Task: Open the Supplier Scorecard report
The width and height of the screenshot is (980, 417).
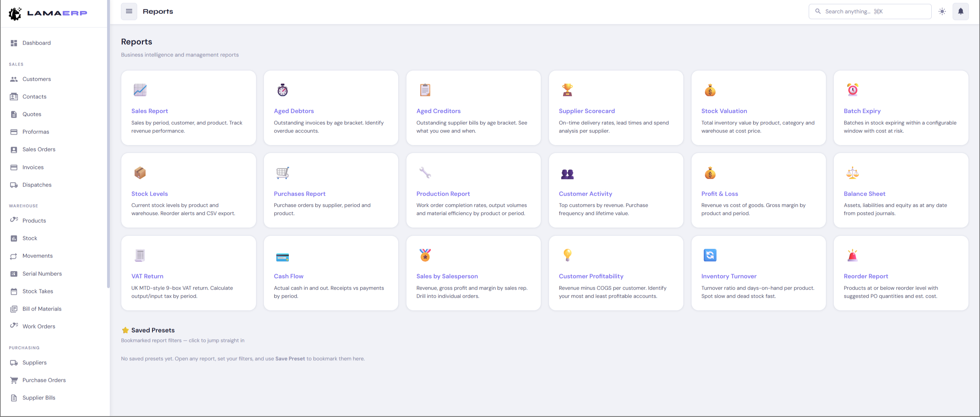Action: pyautogui.click(x=587, y=111)
